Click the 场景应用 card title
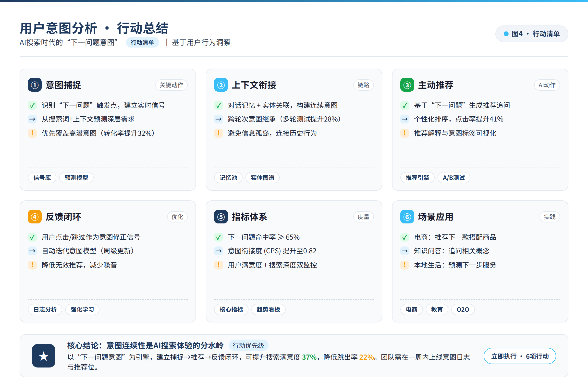This screenshot has width=588, height=392. 436,217
